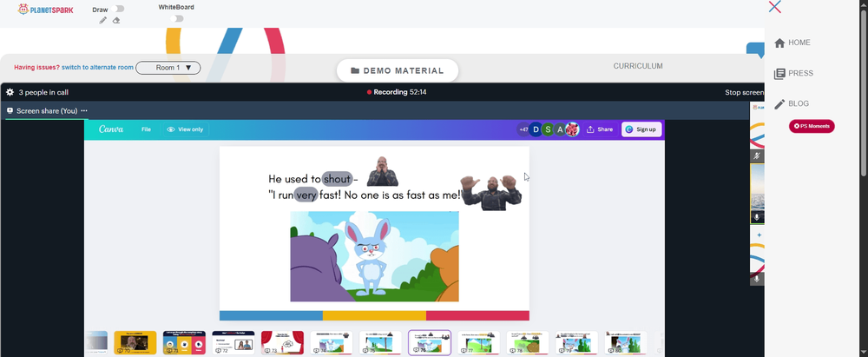Select the ocean video participant tile

[757, 194]
